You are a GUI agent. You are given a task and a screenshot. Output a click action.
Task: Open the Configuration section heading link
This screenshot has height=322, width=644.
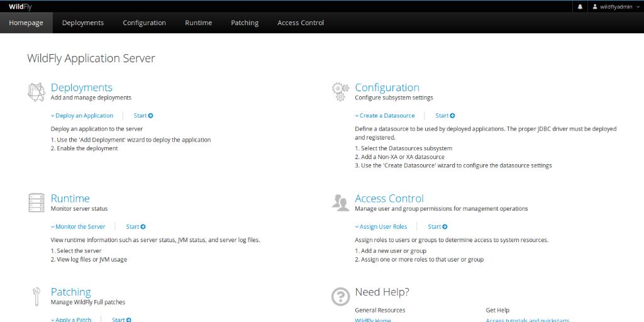tap(387, 87)
